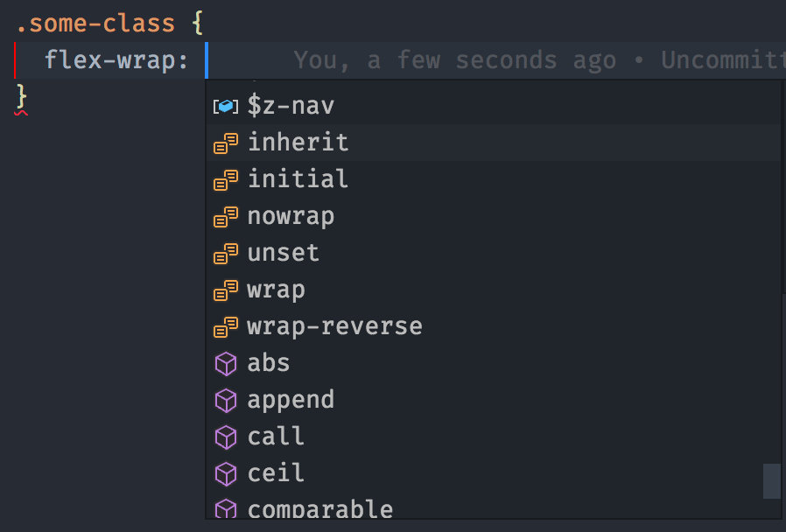Image resolution: width=786 pixels, height=532 pixels.
Task: Select the nowrap completion entry
Action: (291, 215)
